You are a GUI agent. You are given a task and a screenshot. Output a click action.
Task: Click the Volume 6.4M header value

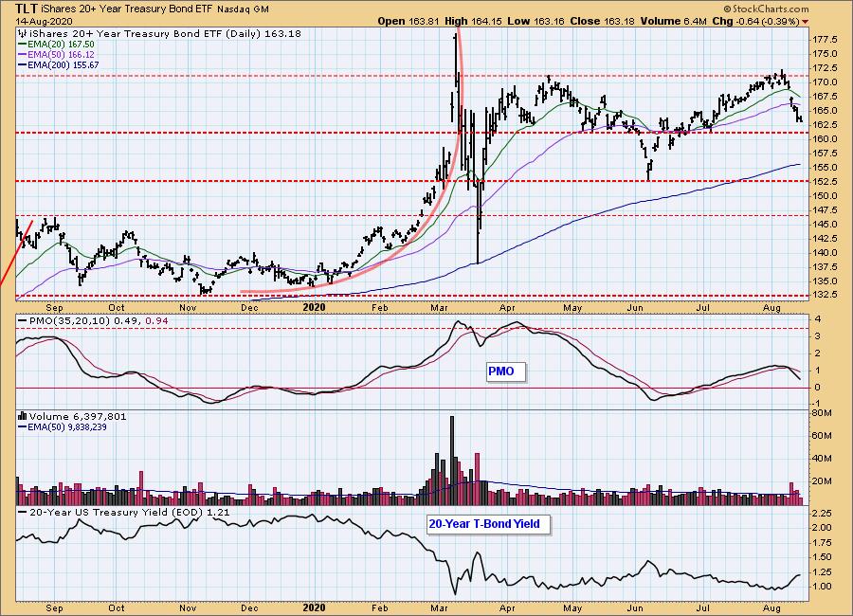tap(674, 21)
